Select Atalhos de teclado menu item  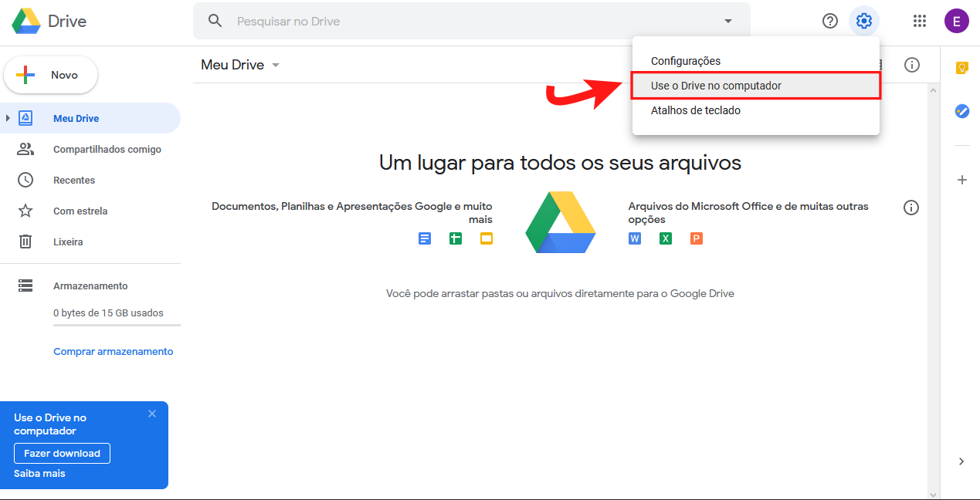pyautogui.click(x=695, y=110)
